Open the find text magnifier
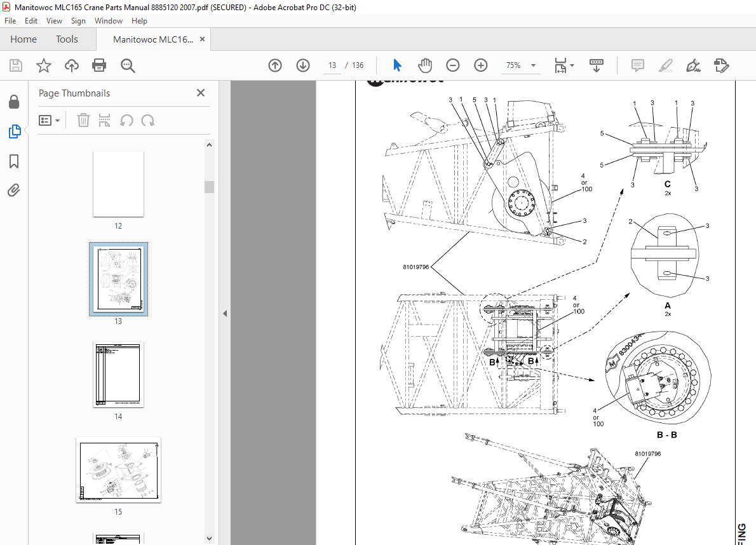This screenshot has height=545, width=756. [x=128, y=65]
